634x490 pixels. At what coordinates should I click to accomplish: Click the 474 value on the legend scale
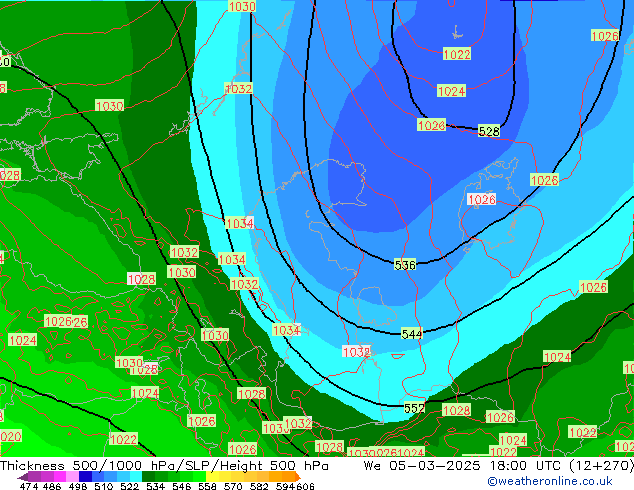pyautogui.click(x=29, y=486)
